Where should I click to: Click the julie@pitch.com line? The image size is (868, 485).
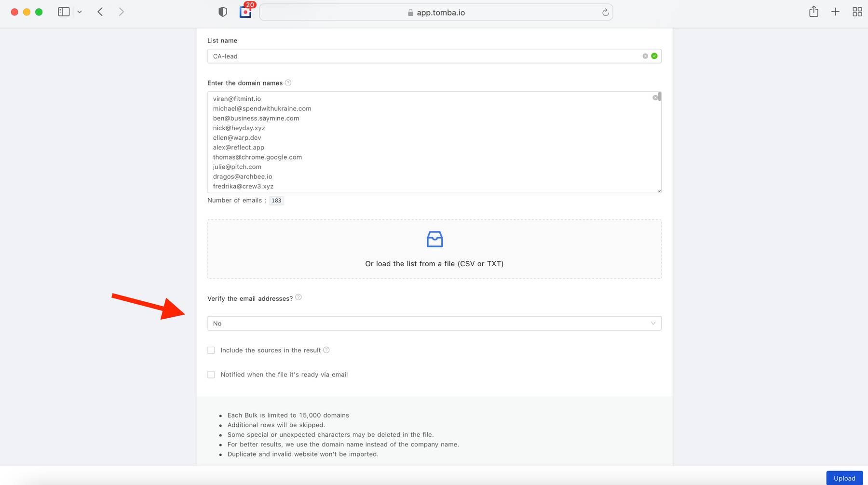click(x=237, y=167)
